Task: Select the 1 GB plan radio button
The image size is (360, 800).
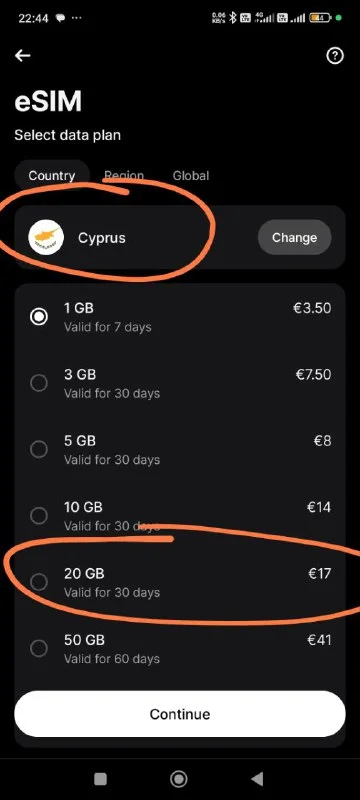Action: point(39,317)
